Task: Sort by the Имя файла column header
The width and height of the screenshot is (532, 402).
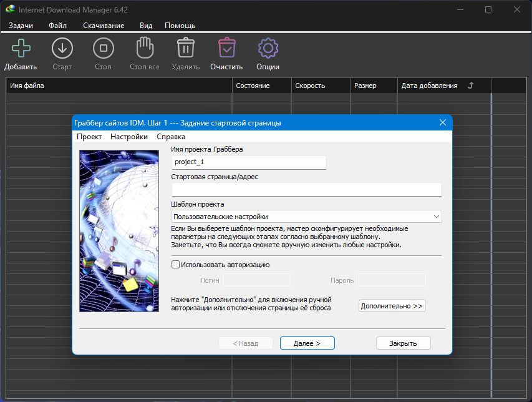Action: click(x=118, y=86)
